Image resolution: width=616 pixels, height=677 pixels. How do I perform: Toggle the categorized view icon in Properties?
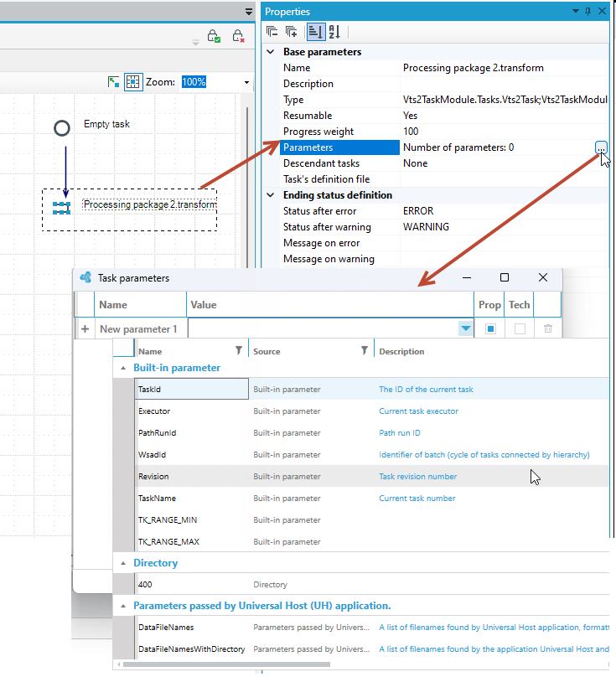[316, 32]
